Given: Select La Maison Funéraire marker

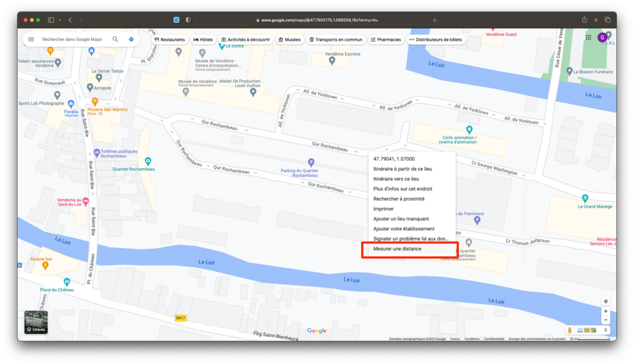Looking at the screenshot, I should 569,71.
